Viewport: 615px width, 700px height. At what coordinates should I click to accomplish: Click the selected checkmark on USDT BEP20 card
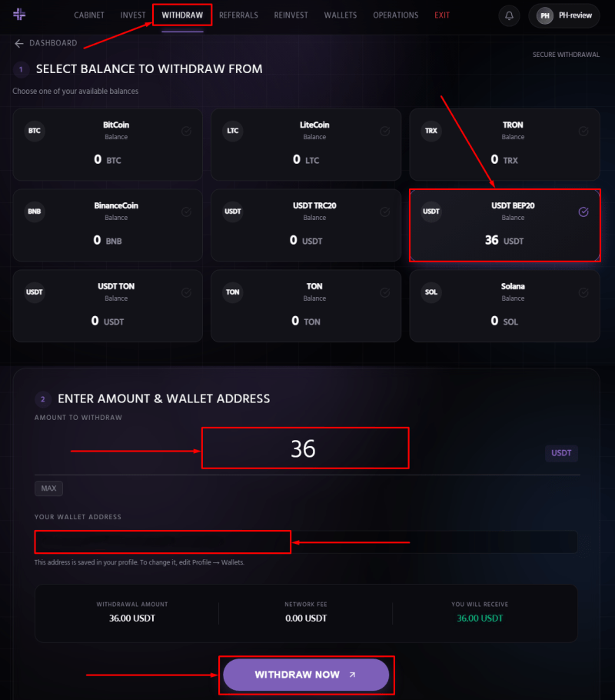583,212
